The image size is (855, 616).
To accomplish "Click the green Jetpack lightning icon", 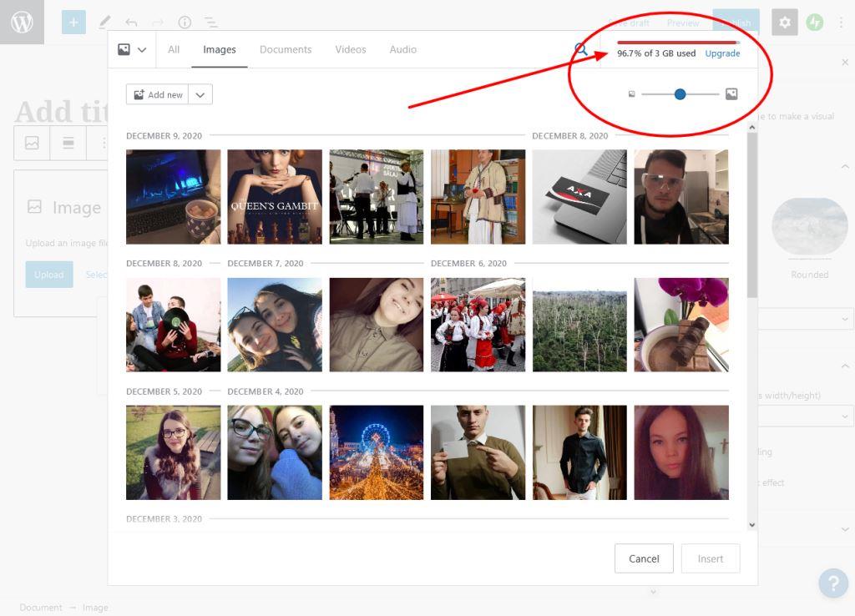I will pyautogui.click(x=814, y=23).
